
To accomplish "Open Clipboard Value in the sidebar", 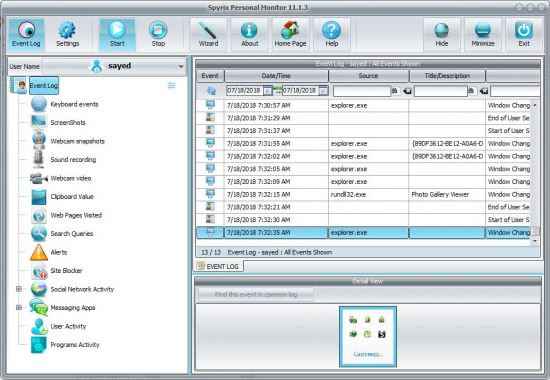I will [72, 197].
